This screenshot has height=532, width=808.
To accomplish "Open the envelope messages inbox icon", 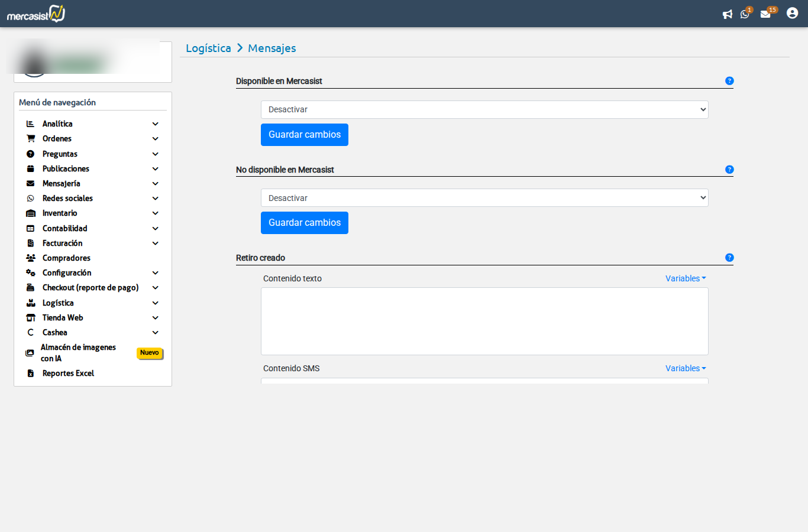I will pos(765,14).
